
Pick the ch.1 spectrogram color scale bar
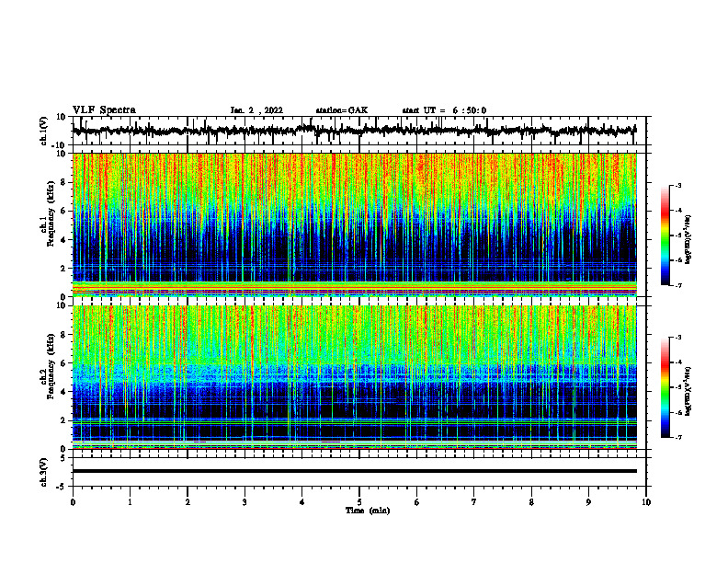[665, 236]
